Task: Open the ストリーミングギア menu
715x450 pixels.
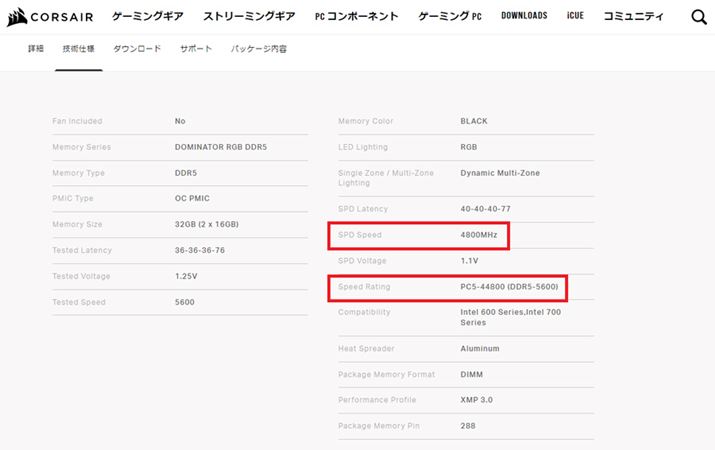Action: [x=250, y=17]
